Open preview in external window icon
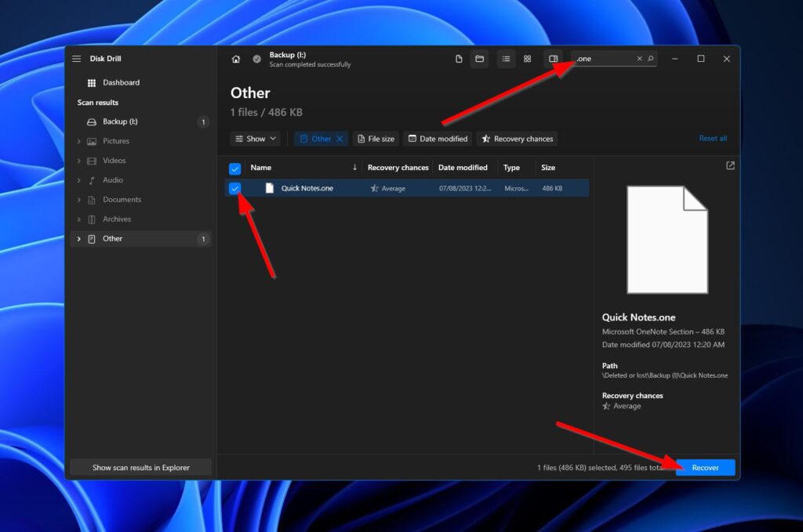This screenshot has width=803, height=532. click(730, 165)
